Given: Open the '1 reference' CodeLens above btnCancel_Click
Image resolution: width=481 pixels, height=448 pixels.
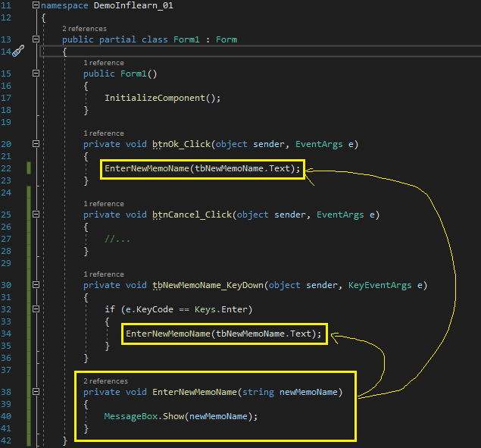Looking at the screenshot, I should click(104, 204).
